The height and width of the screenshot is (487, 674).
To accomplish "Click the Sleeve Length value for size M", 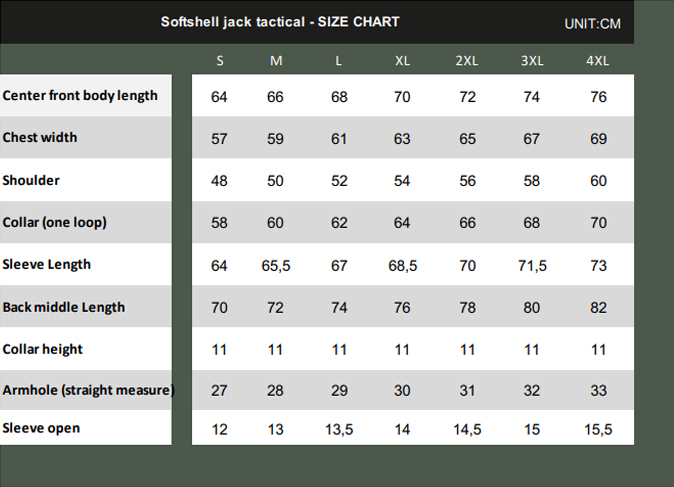I will (276, 265).
